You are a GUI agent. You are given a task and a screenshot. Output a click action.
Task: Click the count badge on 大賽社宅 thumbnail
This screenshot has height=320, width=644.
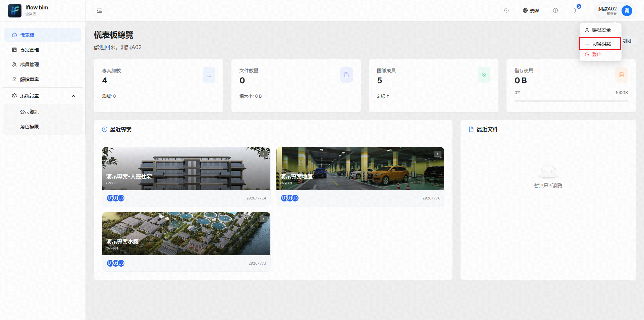(264, 154)
